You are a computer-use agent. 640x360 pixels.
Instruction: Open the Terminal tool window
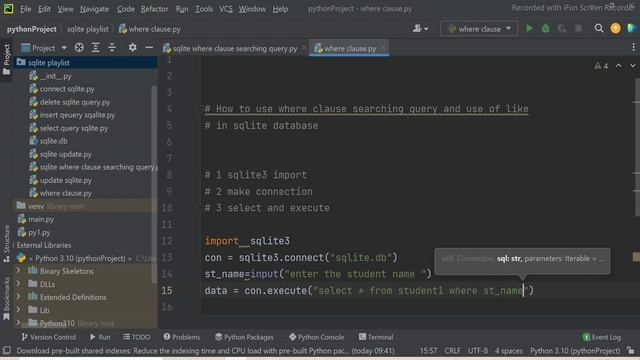click(376, 337)
